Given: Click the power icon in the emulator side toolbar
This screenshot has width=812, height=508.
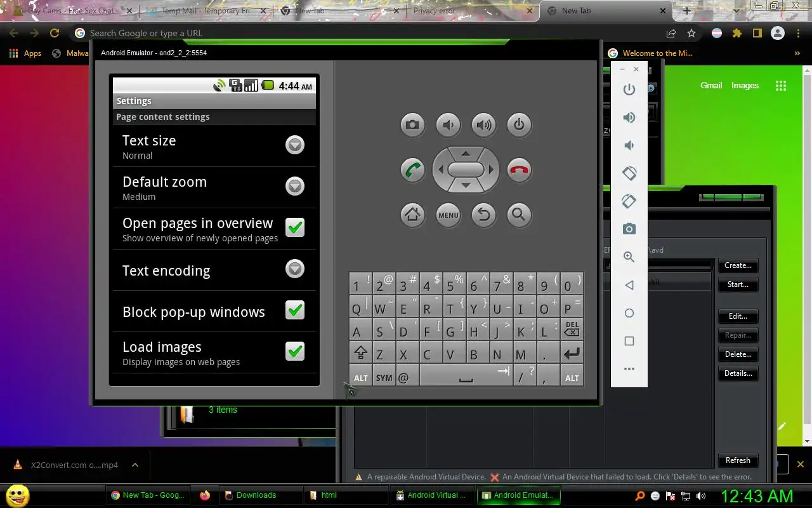Looking at the screenshot, I should [629, 90].
